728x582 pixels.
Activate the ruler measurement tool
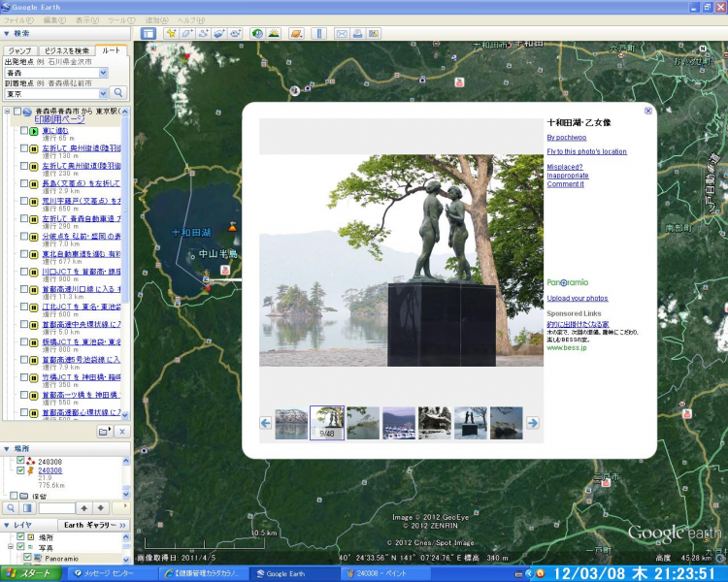coord(319,33)
